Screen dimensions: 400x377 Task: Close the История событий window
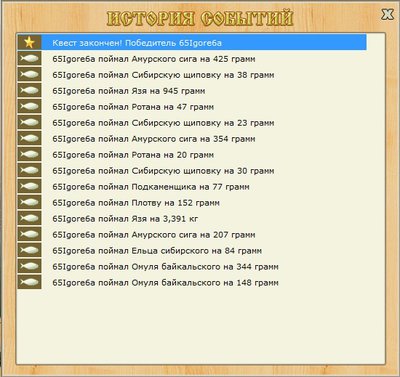387,14
